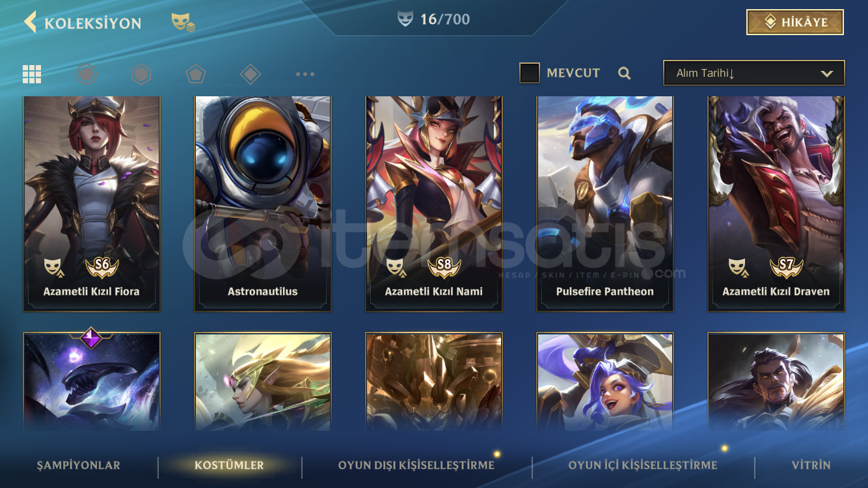Image resolution: width=868 pixels, height=488 pixels.
Task: Switch to the Şampiyonlar tab
Action: point(79,465)
